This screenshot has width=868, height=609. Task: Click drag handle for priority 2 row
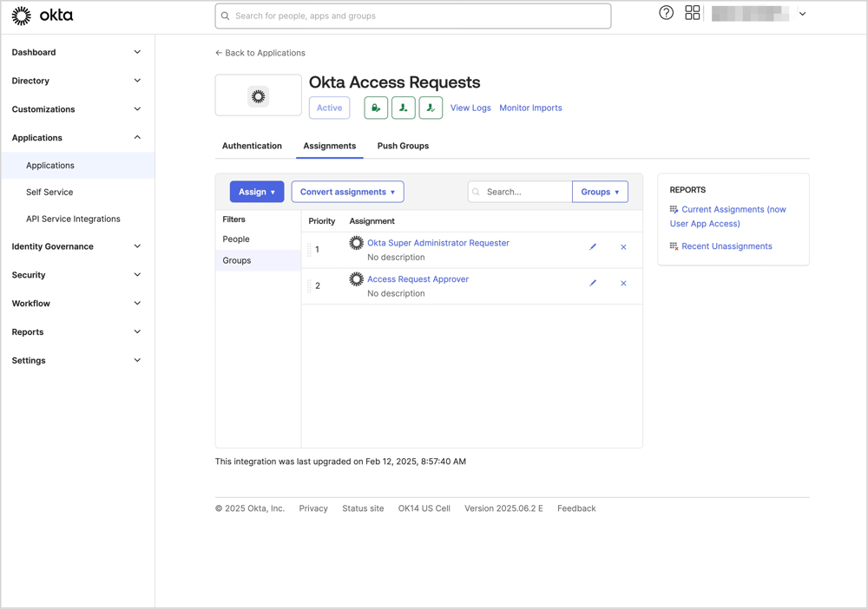tap(309, 286)
